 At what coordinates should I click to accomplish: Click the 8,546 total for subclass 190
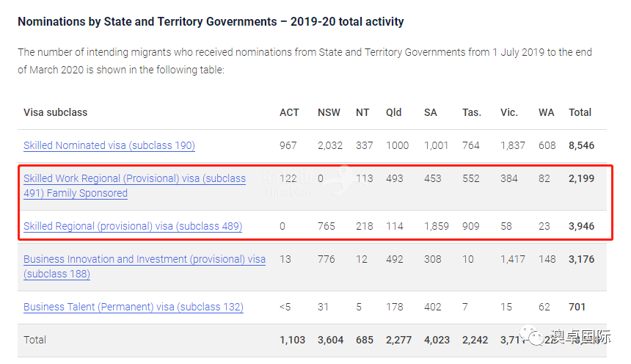pyautogui.click(x=581, y=145)
